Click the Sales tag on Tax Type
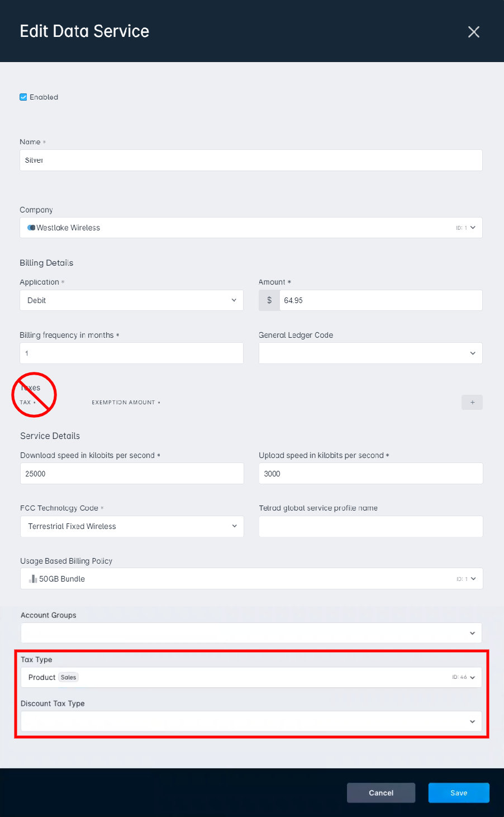This screenshot has height=817, width=504. point(69,677)
